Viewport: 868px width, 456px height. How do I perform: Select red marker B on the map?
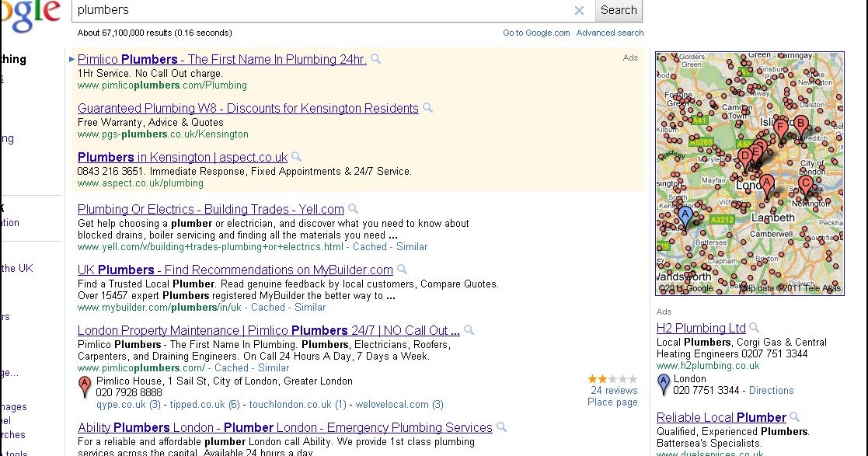(800, 126)
